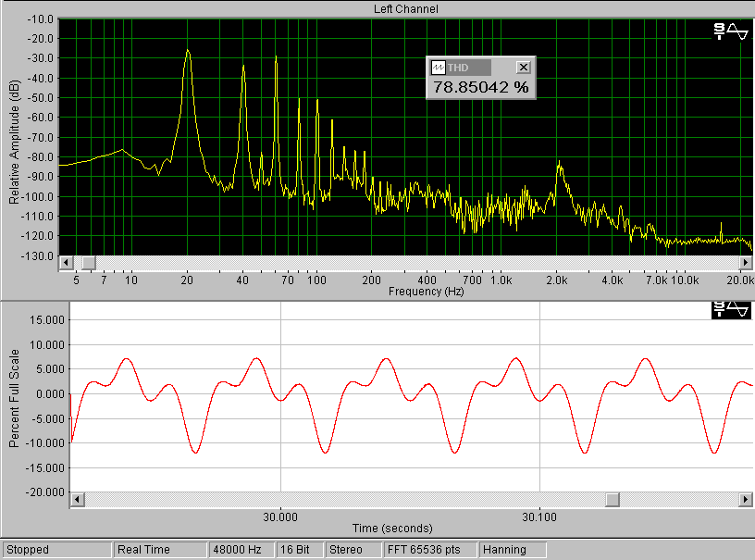The width and height of the screenshot is (755, 560).
Task: Click the Left Channel title label
Action: pyautogui.click(x=406, y=9)
